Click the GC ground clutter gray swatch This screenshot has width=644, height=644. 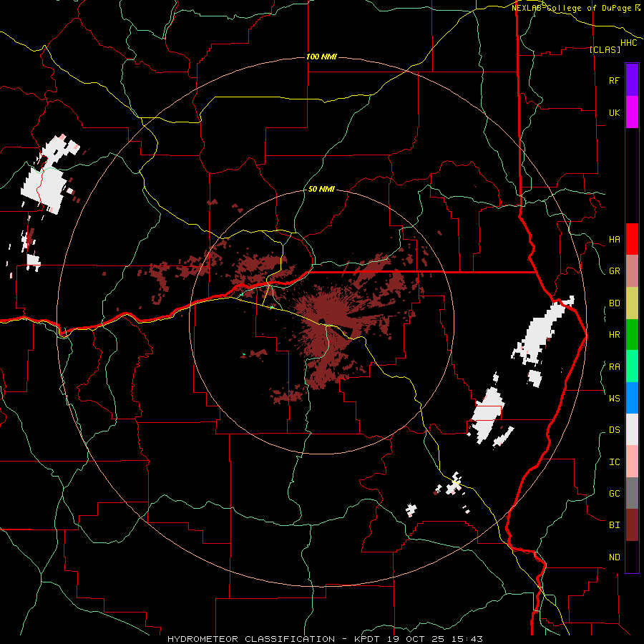(632, 493)
